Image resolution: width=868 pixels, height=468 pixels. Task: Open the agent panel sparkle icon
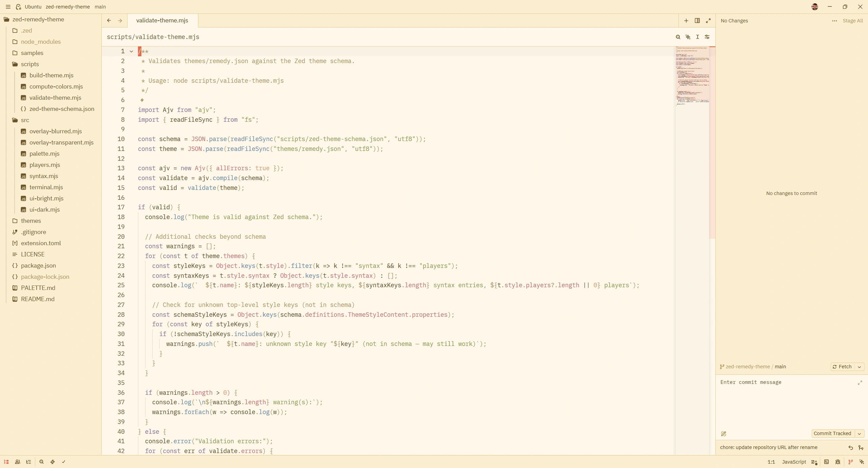pos(862,462)
